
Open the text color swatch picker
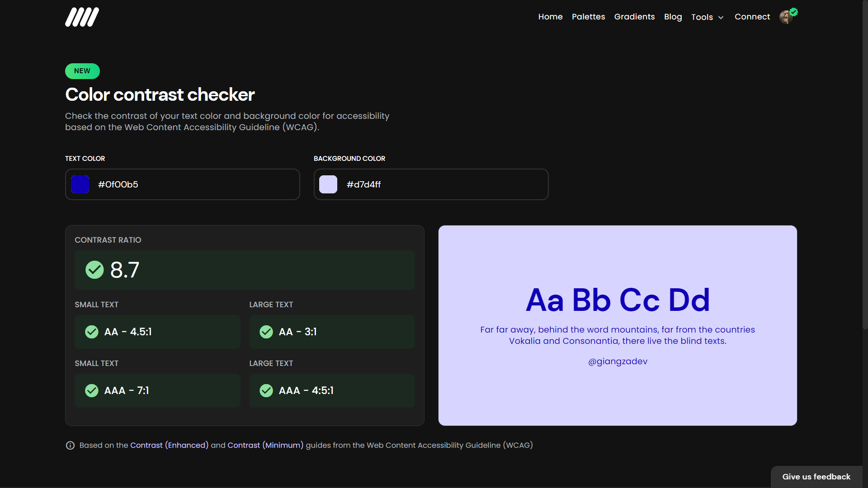coord(80,184)
